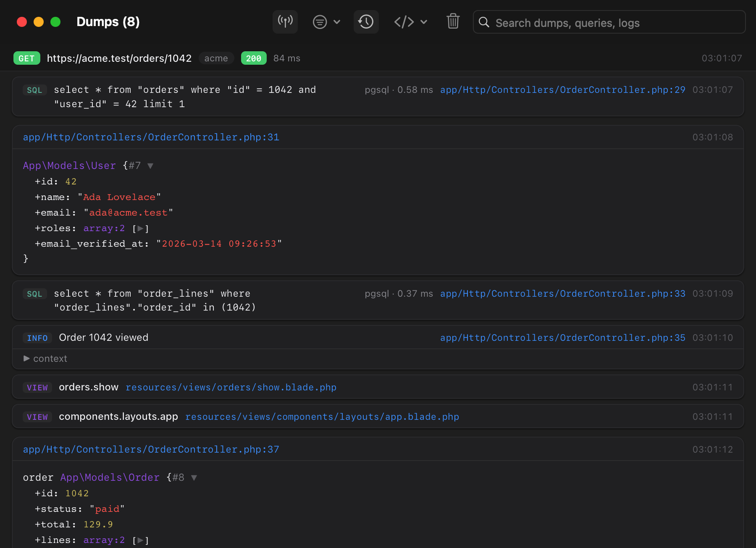Select the 'Order 1042 viewed' log message
Viewport: 756px width, 548px height.
point(104,337)
